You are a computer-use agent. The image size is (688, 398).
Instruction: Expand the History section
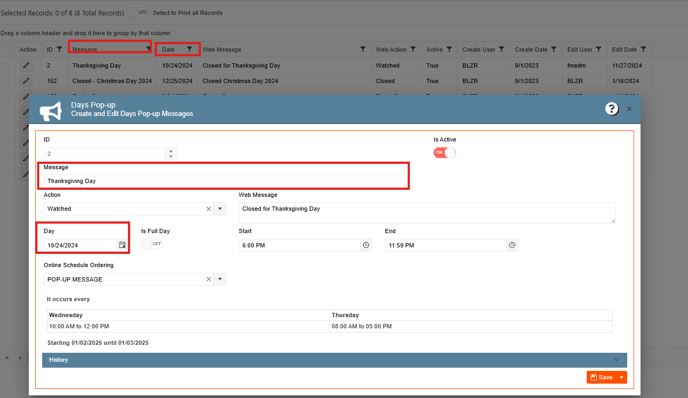coord(334,360)
